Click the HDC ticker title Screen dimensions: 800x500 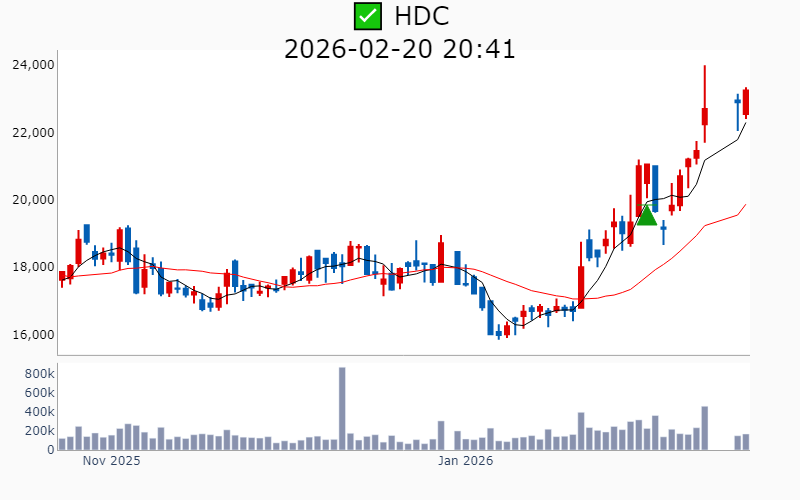point(421,16)
